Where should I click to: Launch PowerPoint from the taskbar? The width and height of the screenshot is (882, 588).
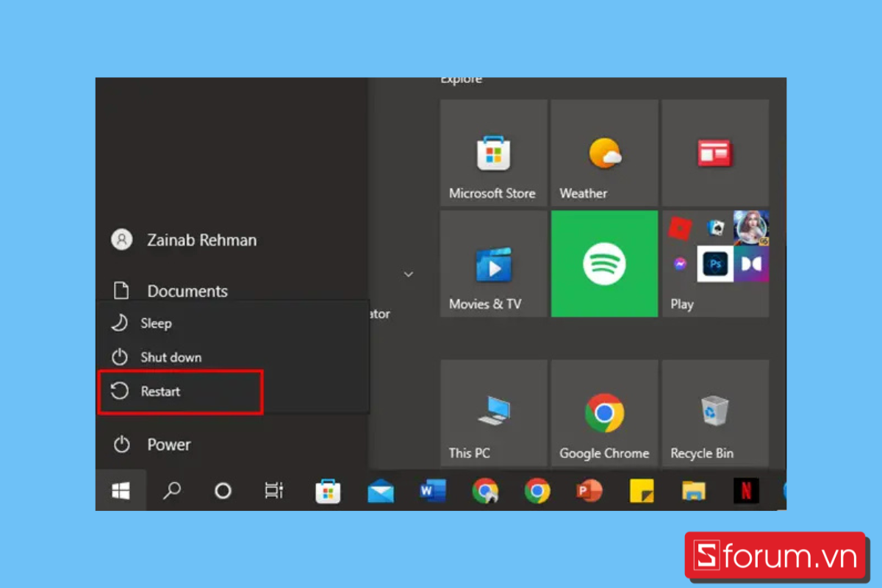pos(589,491)
